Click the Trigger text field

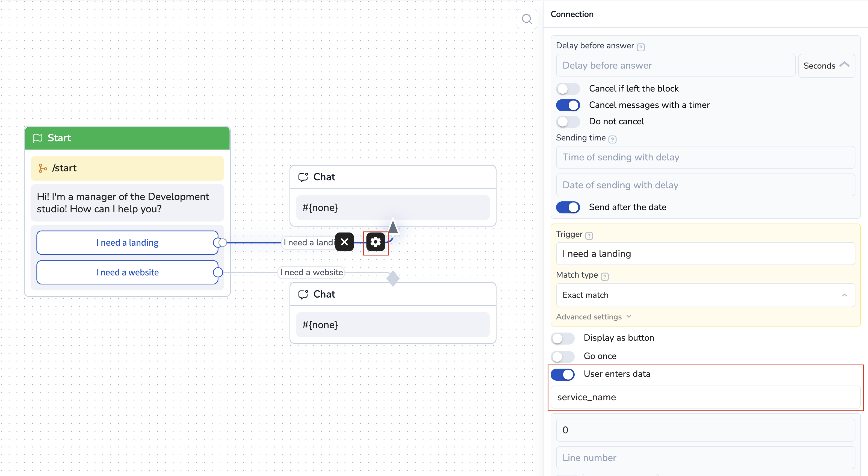click(x=705, y=254)
